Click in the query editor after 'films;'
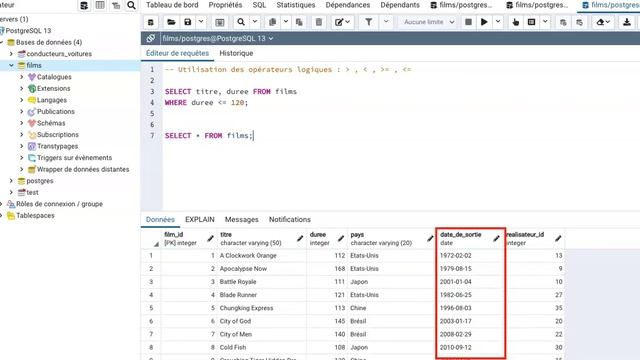 point(254,136)
